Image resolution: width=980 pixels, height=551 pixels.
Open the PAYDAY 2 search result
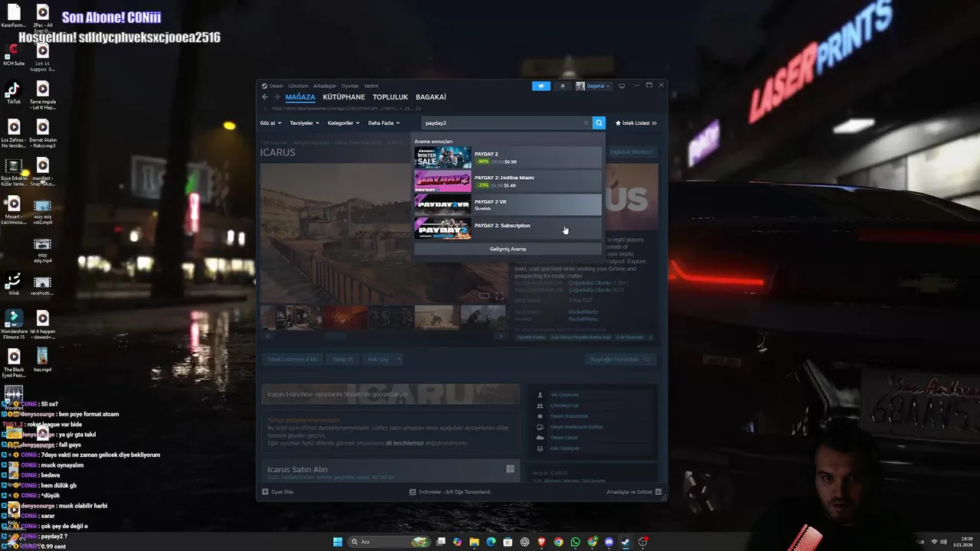(x=508, y=158)
